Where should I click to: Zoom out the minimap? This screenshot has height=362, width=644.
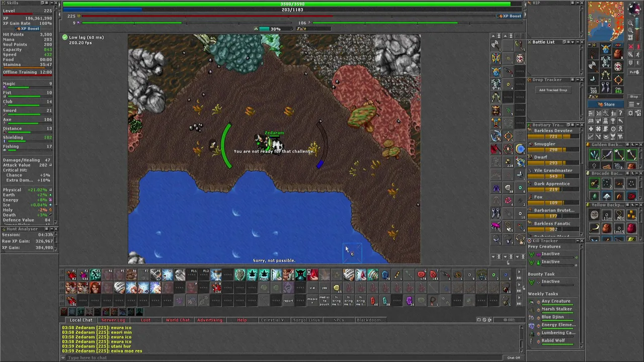pyautogui.click(x=630, y=24)
